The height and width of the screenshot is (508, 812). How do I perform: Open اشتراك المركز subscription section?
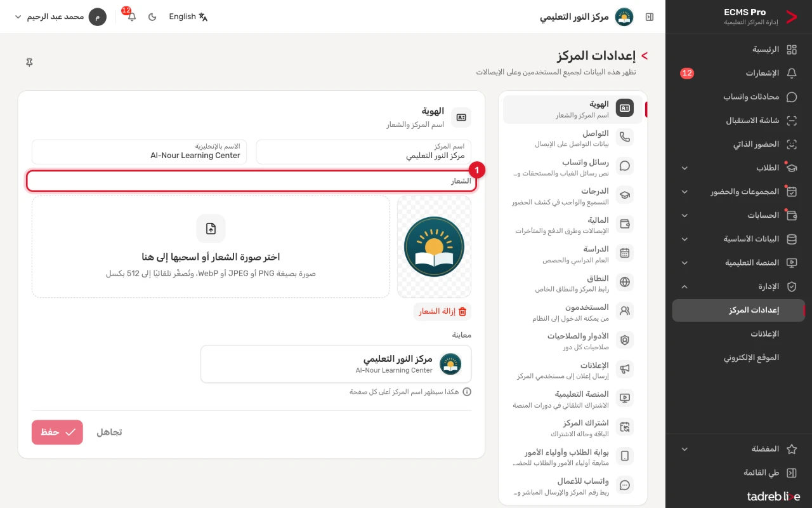[x=573, y=428]
